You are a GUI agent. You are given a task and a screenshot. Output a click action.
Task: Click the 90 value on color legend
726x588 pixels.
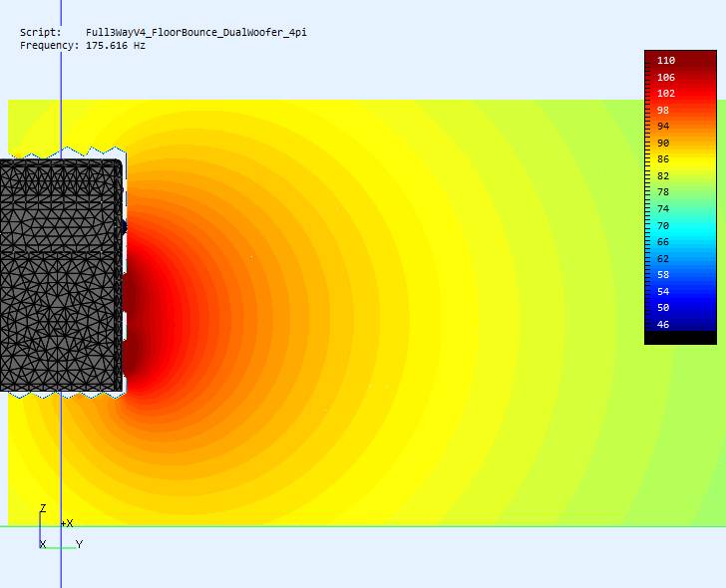pyautogui.click(x=663, y=143)
